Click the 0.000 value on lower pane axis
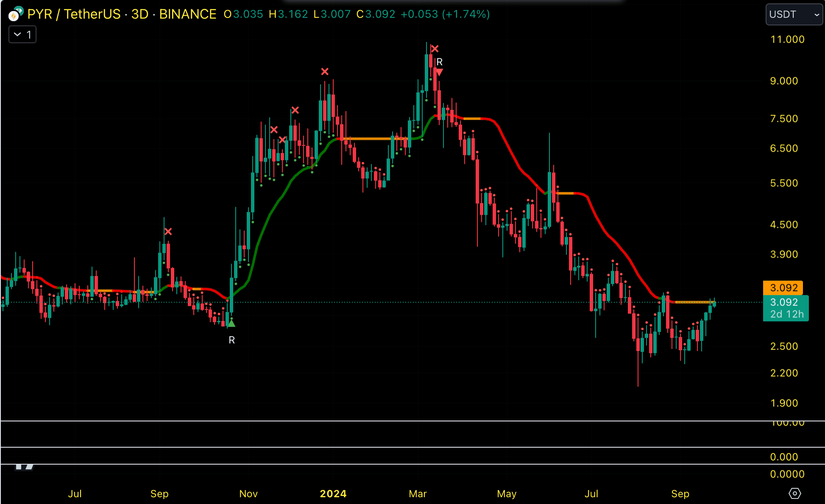Viewport: 825px width, 504px height. click(784, 457)
